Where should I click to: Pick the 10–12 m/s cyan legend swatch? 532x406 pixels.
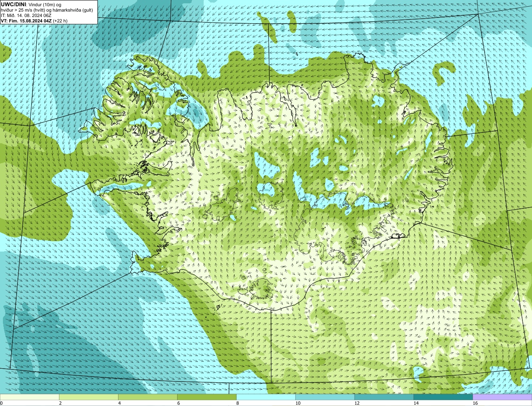click(x=325, y=397)
